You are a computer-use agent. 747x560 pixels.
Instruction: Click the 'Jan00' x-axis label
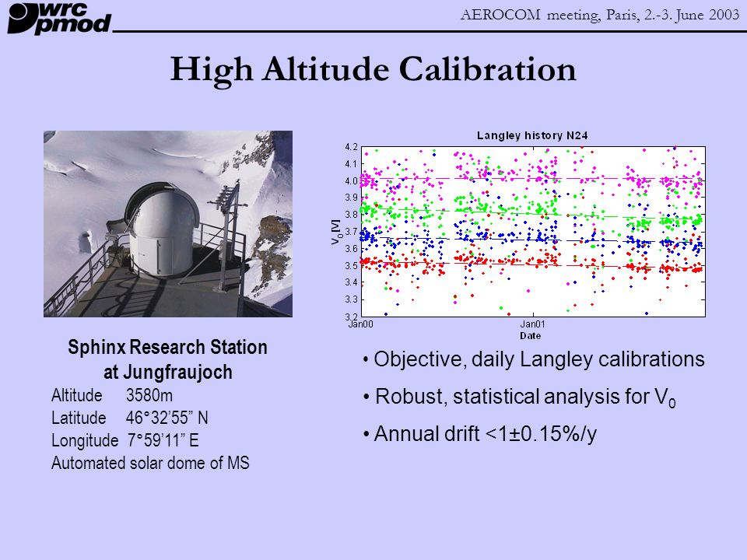(x=360, y=324)
